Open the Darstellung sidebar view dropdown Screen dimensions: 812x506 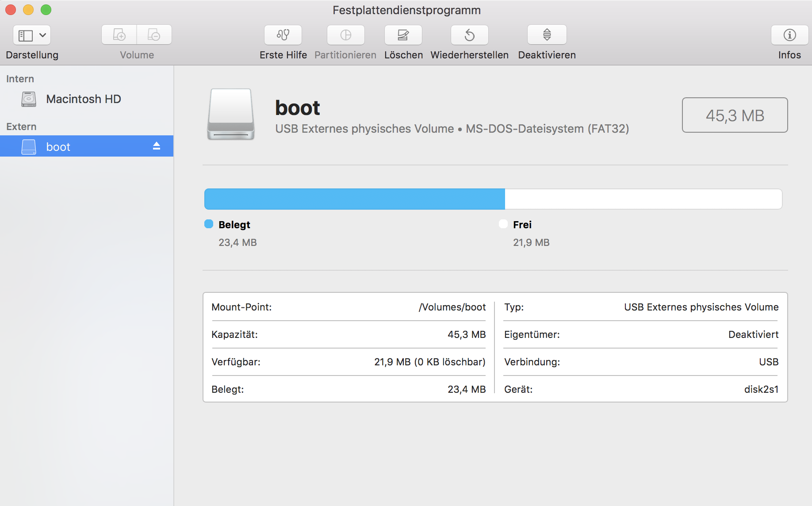click(32, 35)
